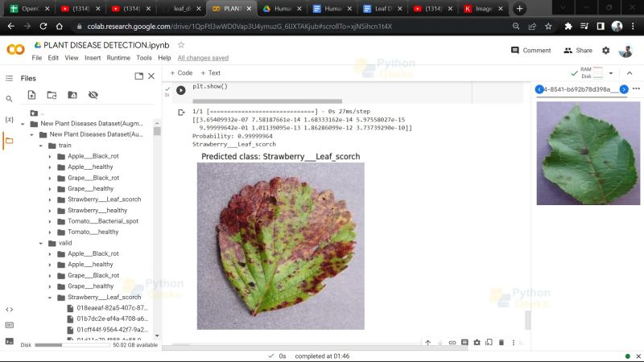Viewport: 644px width, 362px height.
Task: Refresh the Files panel
Action: click(52, 95)
